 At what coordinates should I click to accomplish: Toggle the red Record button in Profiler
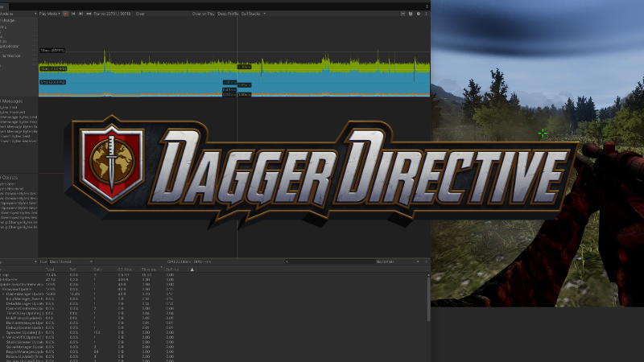click(x=65, y=14)
